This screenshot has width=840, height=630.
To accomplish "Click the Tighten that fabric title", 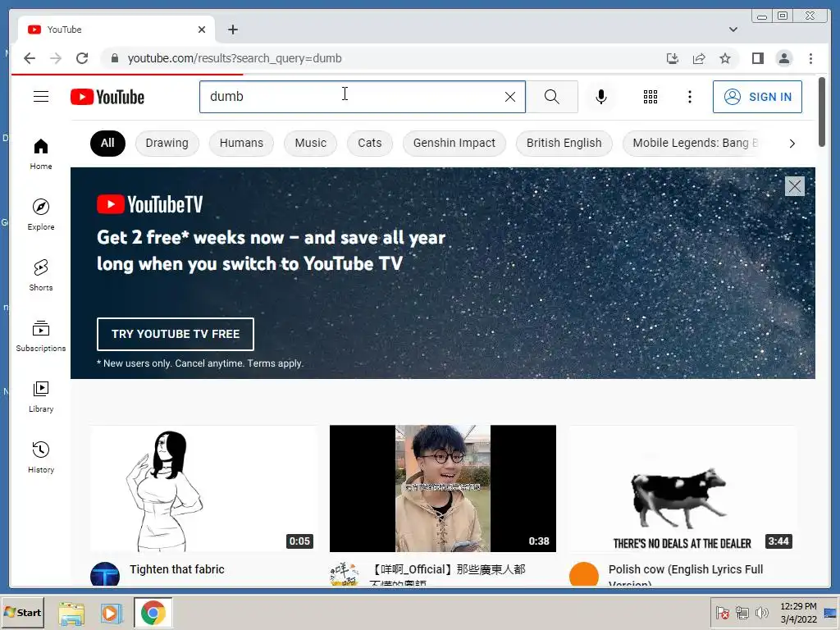I will pos(177,569).
